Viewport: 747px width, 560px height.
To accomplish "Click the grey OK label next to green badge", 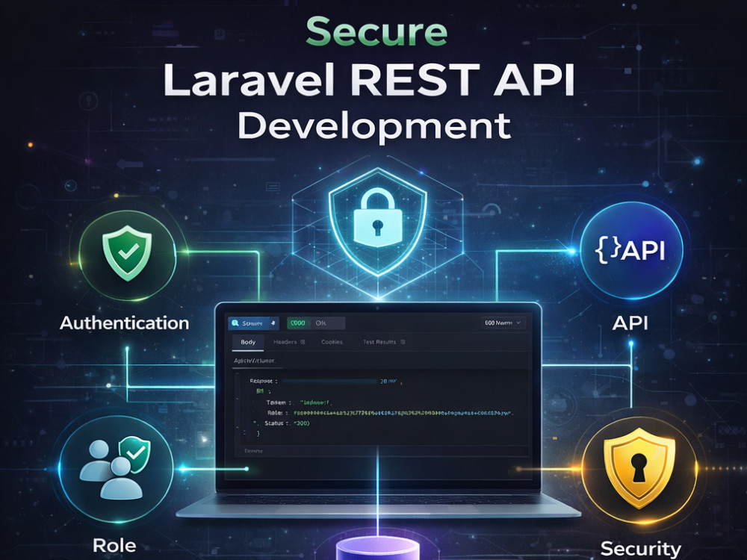I will (321, 323).
